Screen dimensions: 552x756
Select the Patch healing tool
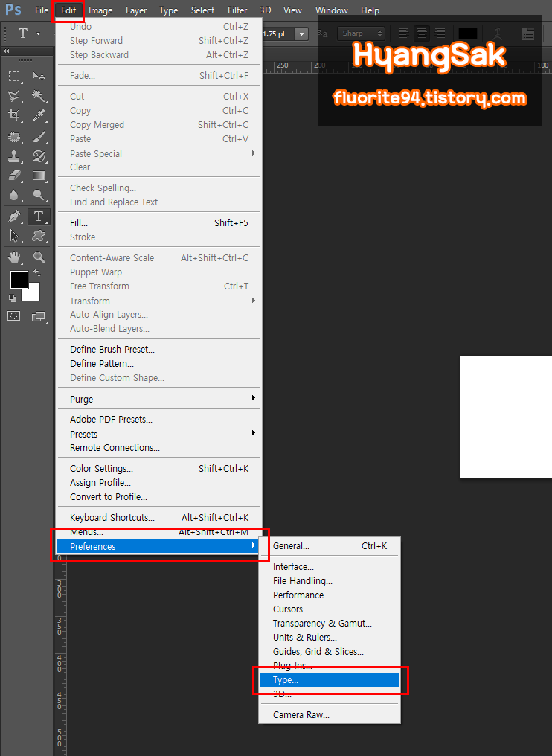[14, 137]
